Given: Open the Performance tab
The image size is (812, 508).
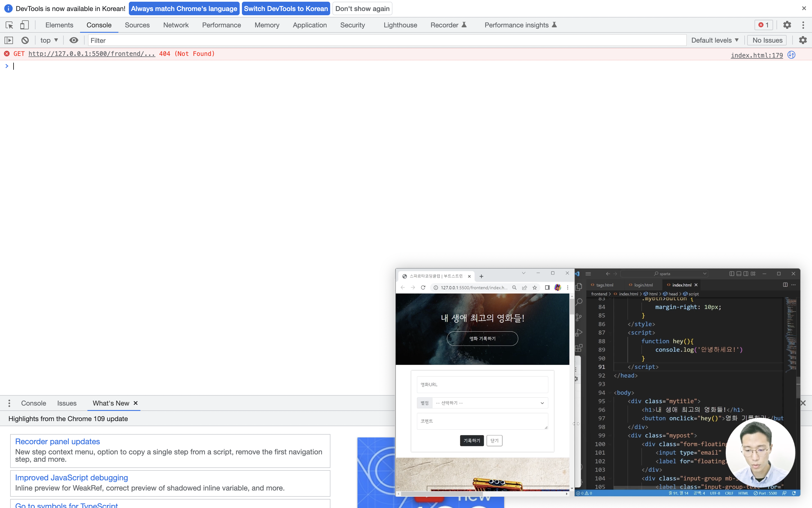Looking at the screenshot, I should click(221, 25).
